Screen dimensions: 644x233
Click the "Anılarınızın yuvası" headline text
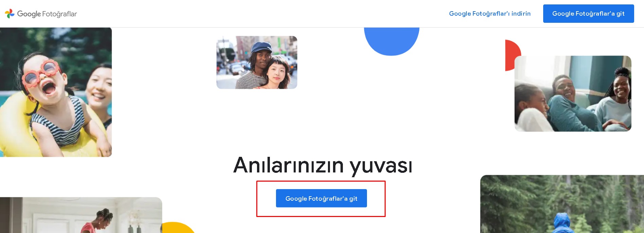point(323,165)
